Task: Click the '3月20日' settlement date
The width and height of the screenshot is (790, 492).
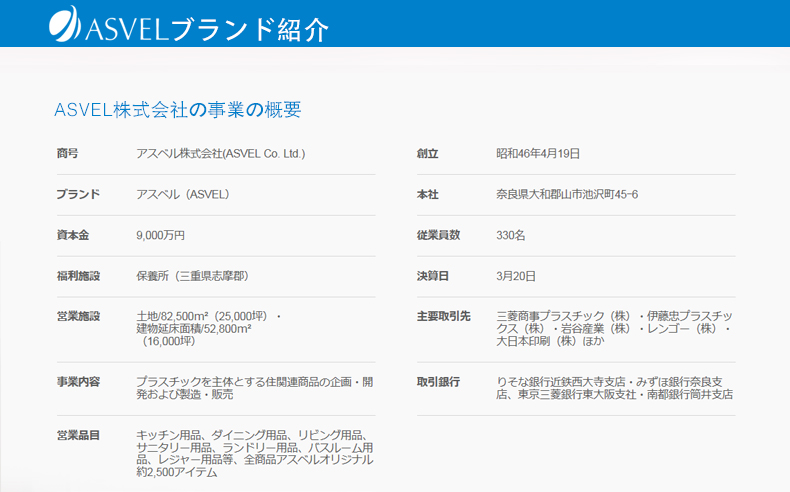Action: [x=516, y=276]
